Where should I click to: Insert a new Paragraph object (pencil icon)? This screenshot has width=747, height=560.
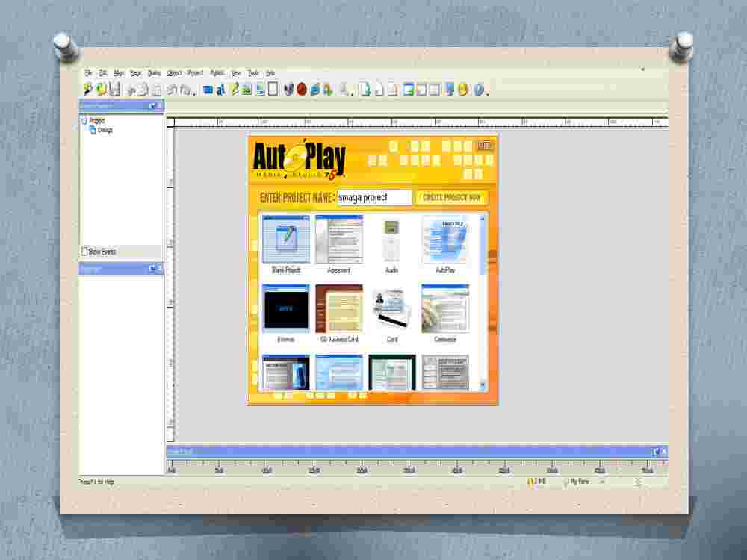(x=234, y=90)
